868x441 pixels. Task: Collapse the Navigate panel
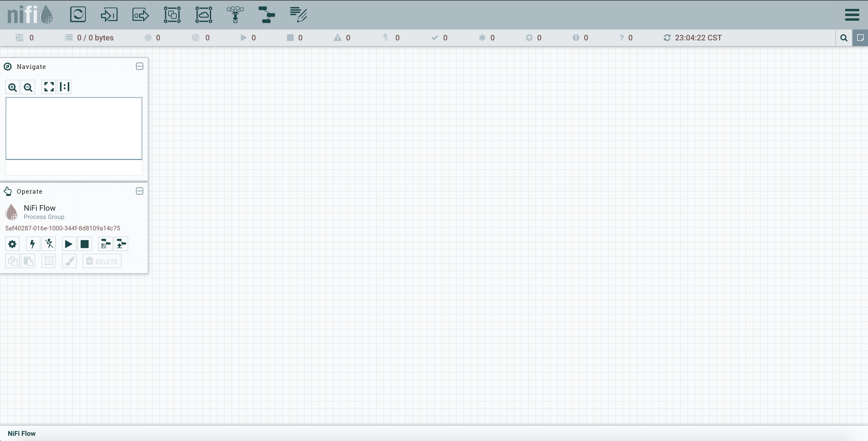[x=139, y=66]
